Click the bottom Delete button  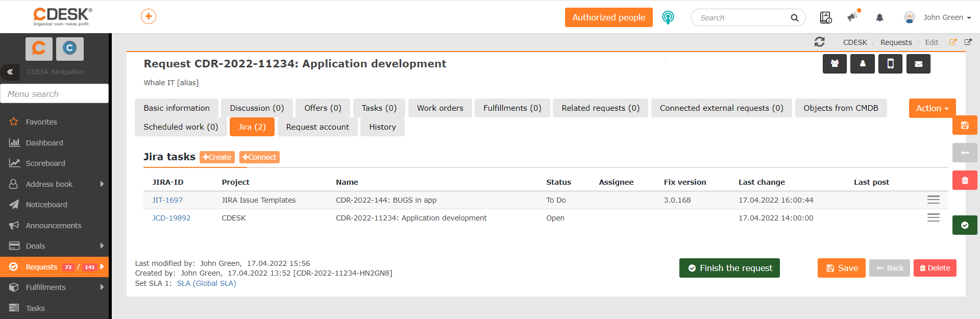pos(935,268)
